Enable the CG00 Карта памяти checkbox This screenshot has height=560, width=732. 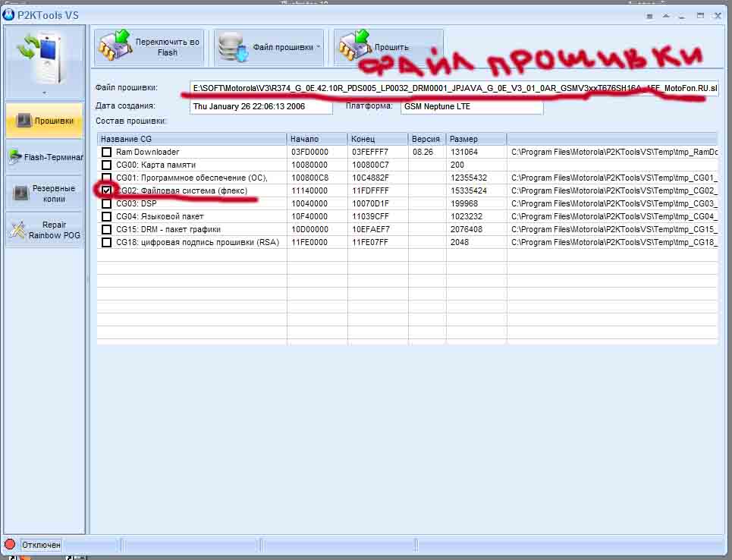tap(106, 165)
